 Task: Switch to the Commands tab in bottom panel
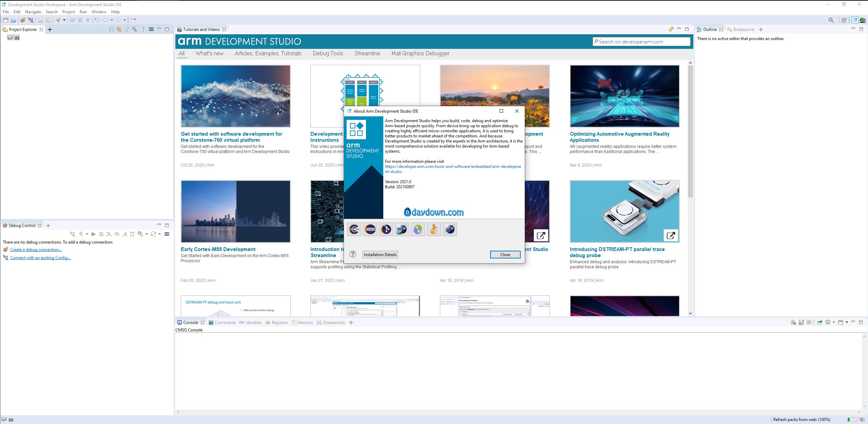click(x=223, y=323)
